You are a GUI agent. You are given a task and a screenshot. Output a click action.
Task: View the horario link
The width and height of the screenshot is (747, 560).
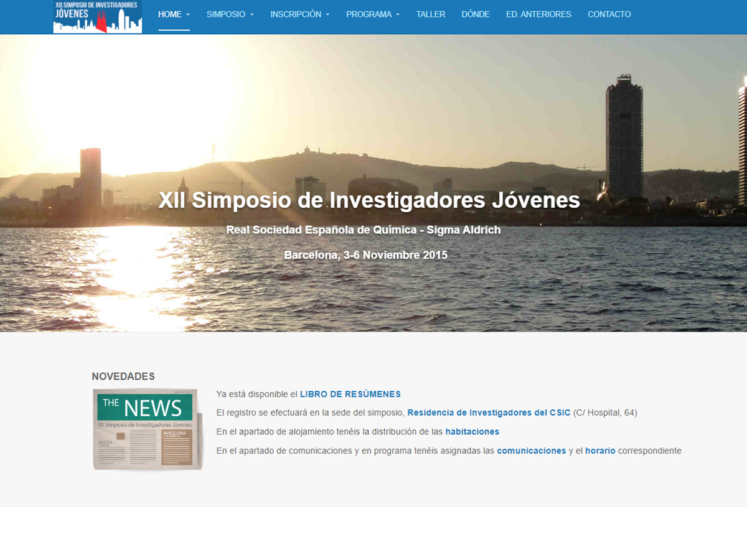click(599, 450)
